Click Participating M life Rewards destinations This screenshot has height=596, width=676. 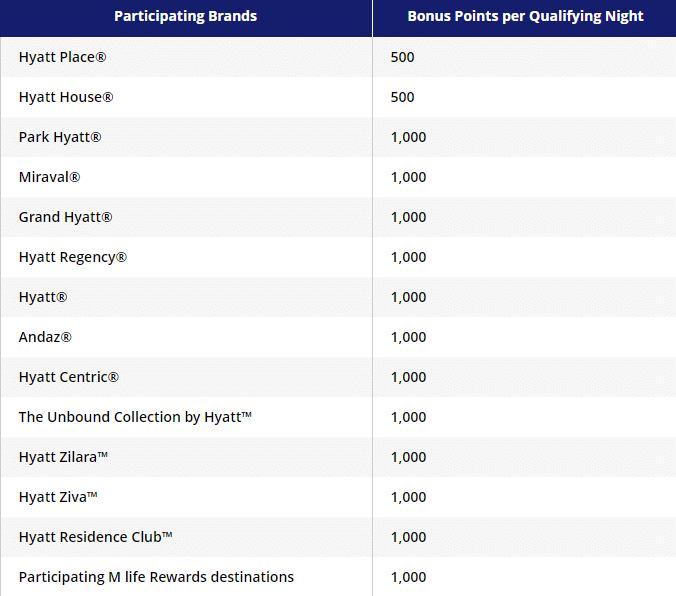click(156, 577)
